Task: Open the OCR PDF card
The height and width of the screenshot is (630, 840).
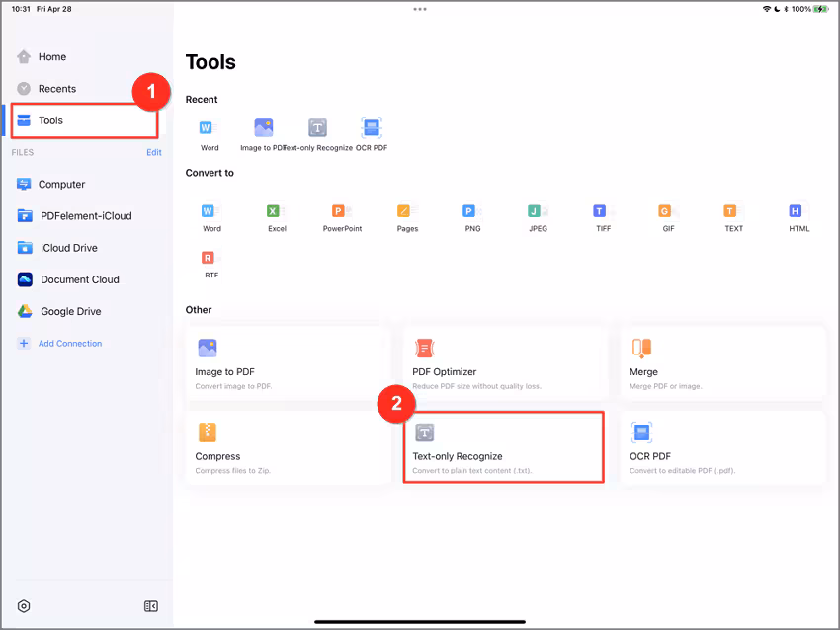Action: pos(722,447)
